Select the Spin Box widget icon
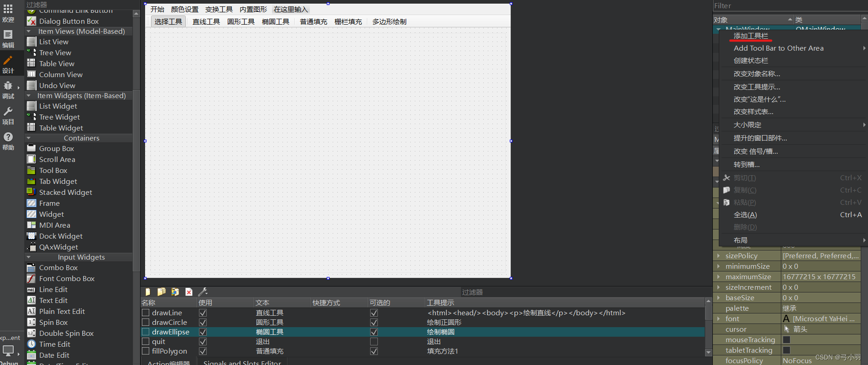The image size is (868, 365). click(31, 322)
